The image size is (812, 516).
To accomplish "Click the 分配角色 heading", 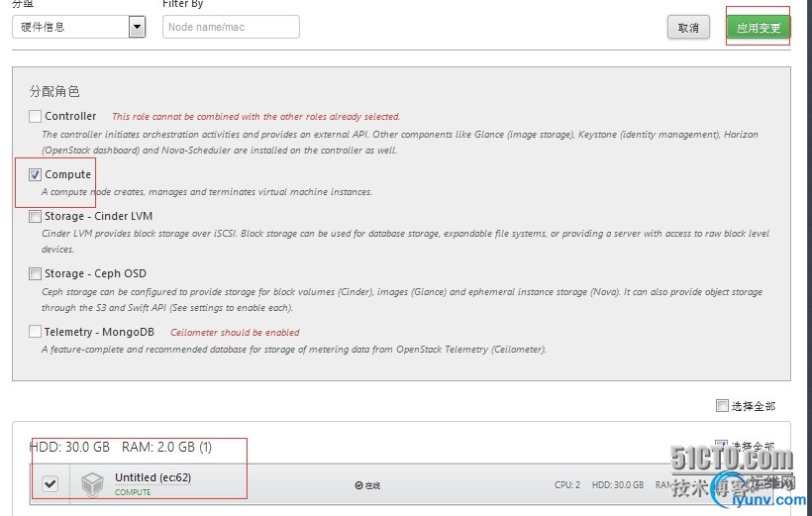I will [54, 92].
